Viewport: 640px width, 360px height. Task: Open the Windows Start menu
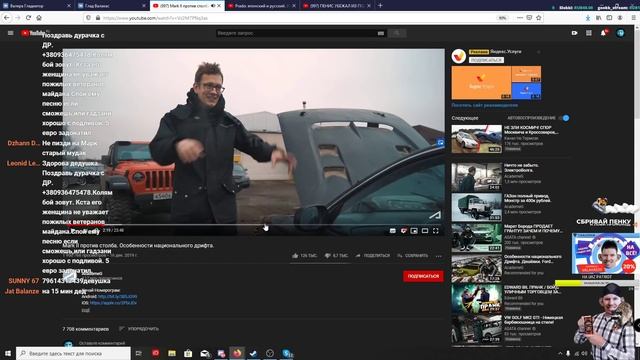[8, 353]
